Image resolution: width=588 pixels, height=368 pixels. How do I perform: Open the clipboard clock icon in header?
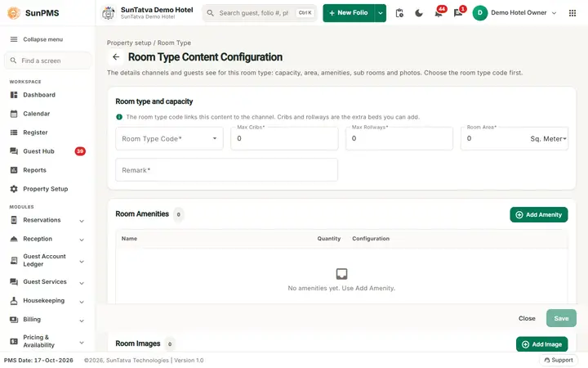click(399, 13)
